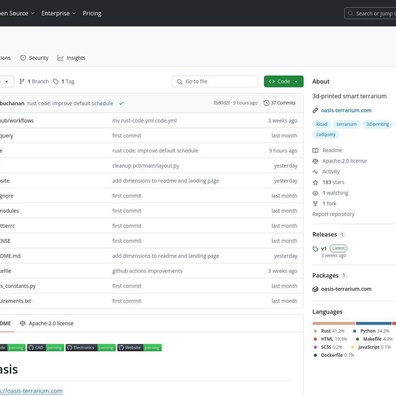
Task: Open the Activity link
Action: click(331, 172)
